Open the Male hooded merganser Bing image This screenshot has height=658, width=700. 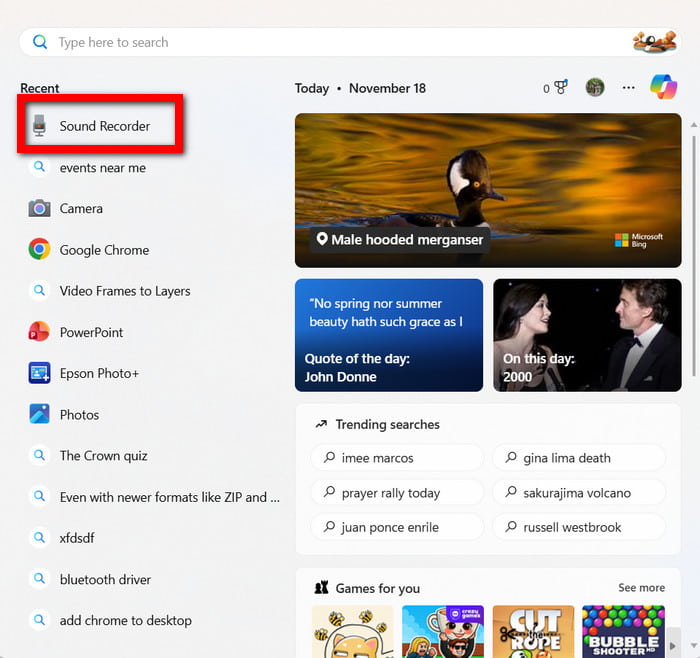tap(488, 190)
